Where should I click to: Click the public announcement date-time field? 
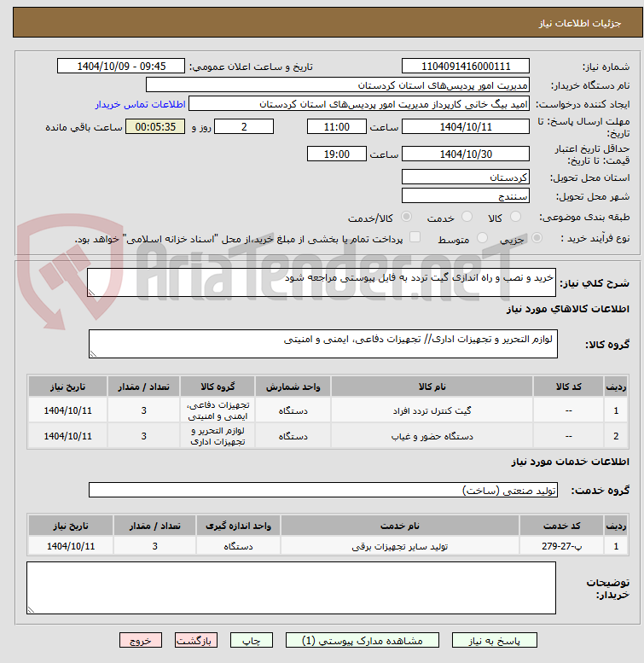tap(121, 66)
